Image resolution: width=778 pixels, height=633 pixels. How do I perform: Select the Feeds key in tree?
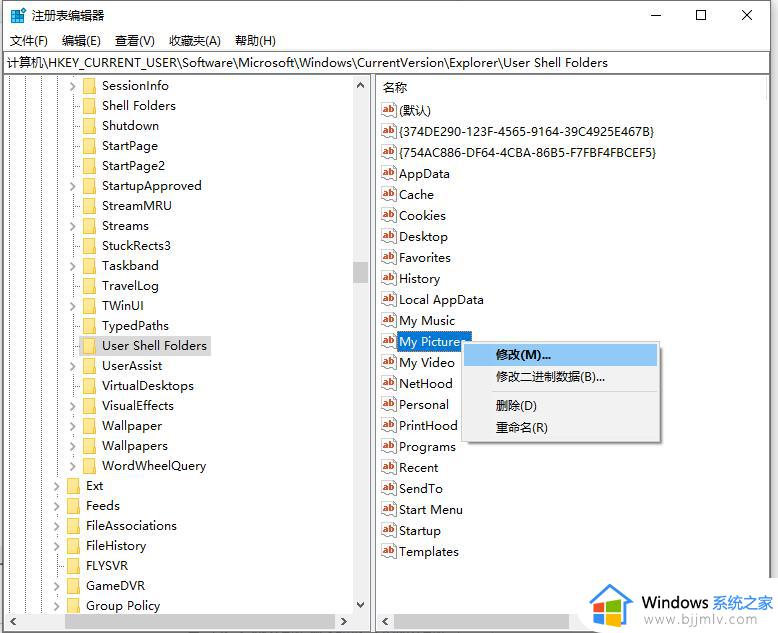[103, 506]
